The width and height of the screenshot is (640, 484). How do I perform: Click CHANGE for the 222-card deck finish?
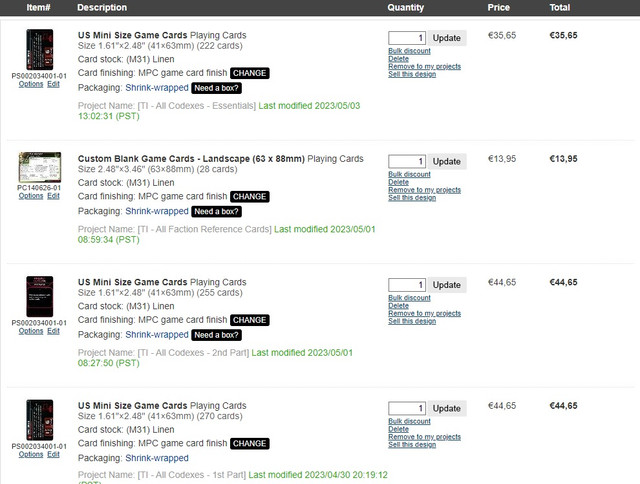click(249, 73)
